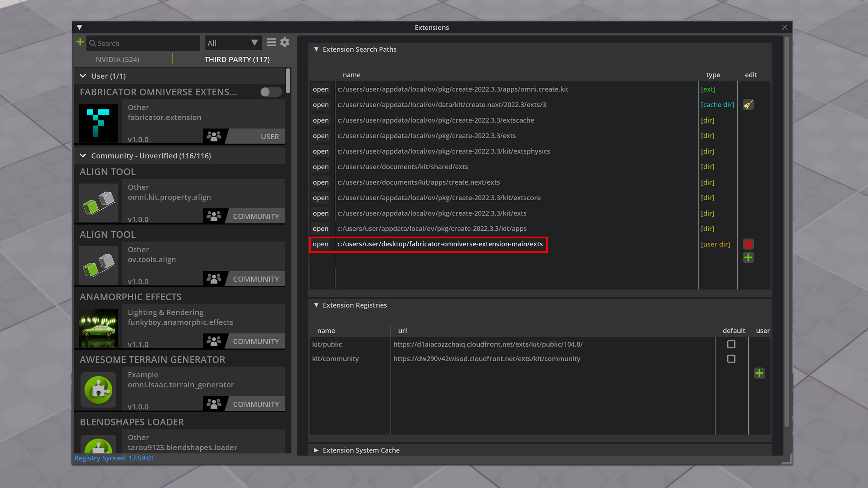
Task: Open the extensions hamburger options menu
Action: point(271,42)
